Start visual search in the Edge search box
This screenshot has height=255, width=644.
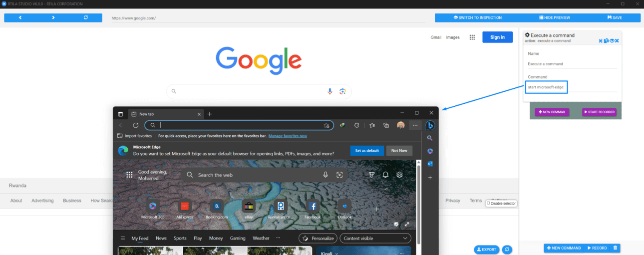point(339,175)
